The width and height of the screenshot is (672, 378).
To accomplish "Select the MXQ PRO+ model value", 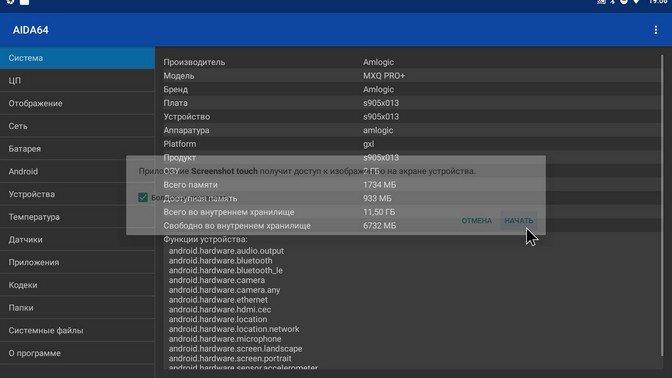I will point(384,76).
